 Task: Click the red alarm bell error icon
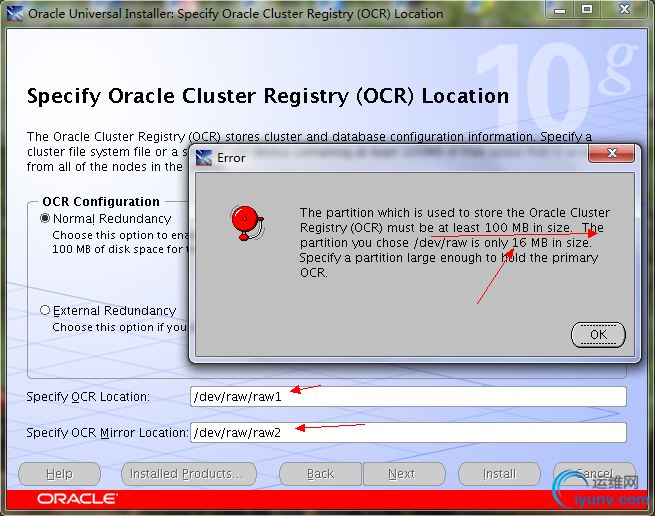click(247, 223)
